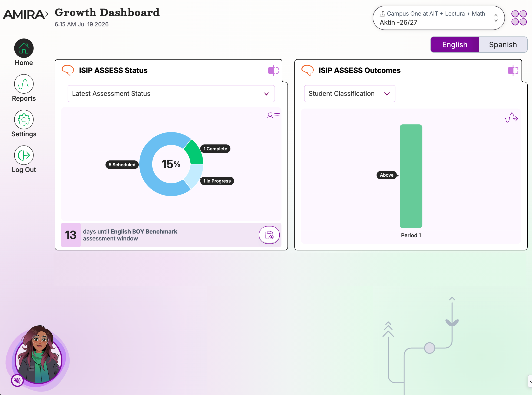Click the Above classification label
Image resolution: width=532 pixels, height=395 pixels.
click(386, 175)
